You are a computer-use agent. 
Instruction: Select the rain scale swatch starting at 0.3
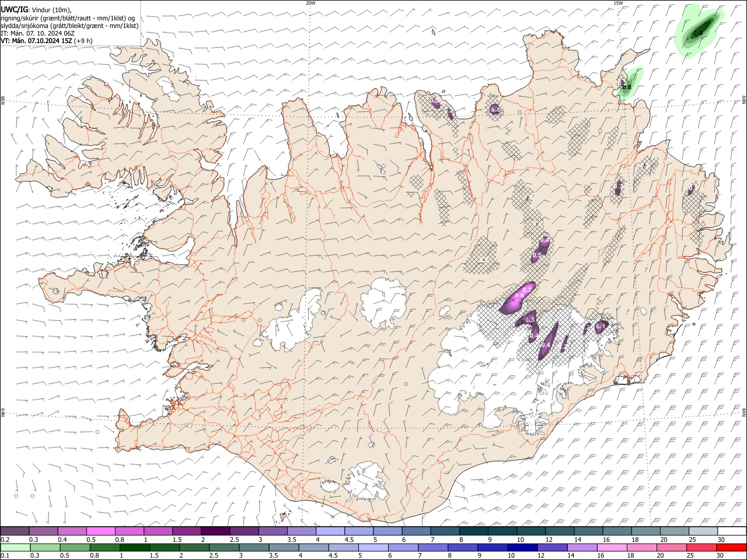45,547
